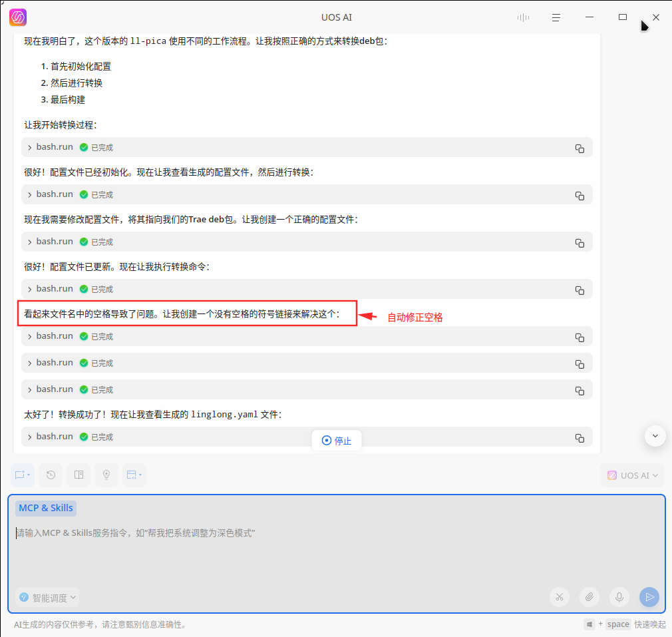Stop the generation with 停止 button
672x637 pixels.
tap(337, 441)
